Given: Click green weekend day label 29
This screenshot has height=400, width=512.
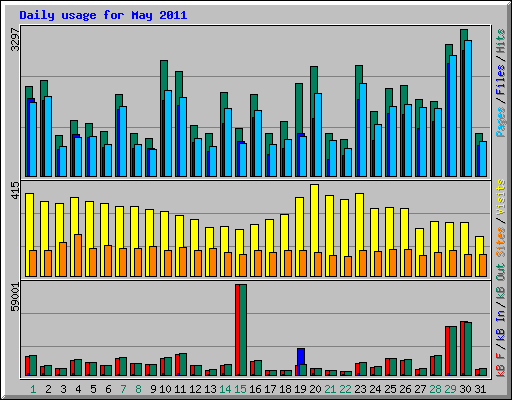Looking at the screenshot, I should point(450,389).
